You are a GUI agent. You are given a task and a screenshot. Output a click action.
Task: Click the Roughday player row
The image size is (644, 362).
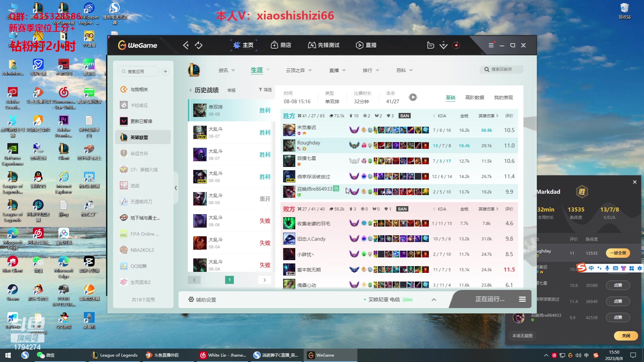(399, 145)
